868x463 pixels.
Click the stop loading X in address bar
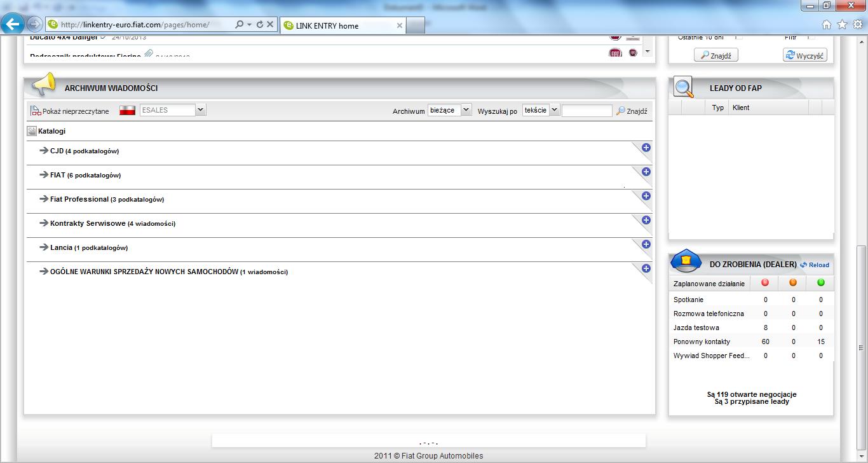pos(270,24)
